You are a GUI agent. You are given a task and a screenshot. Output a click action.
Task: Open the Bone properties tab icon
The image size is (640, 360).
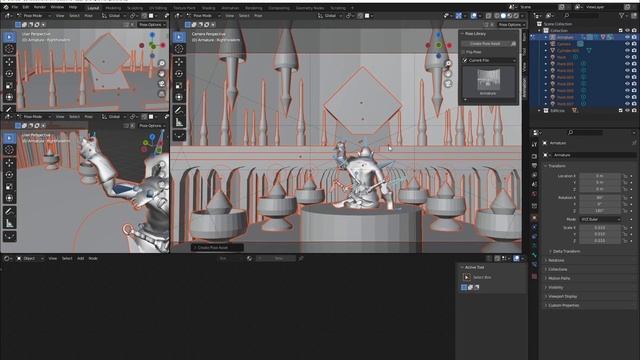[x=534, y=255]
